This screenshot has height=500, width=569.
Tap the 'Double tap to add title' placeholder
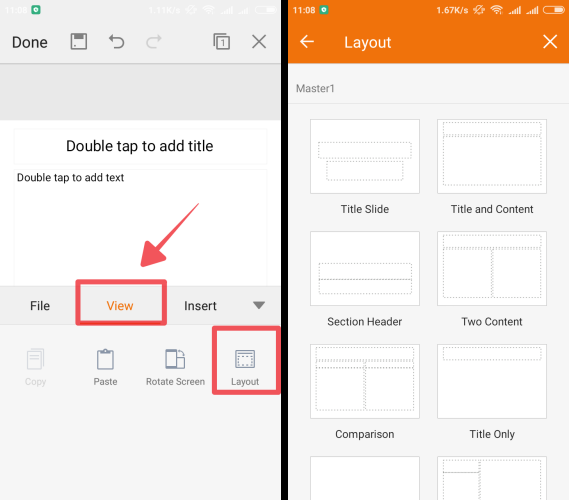pos(140,146)
